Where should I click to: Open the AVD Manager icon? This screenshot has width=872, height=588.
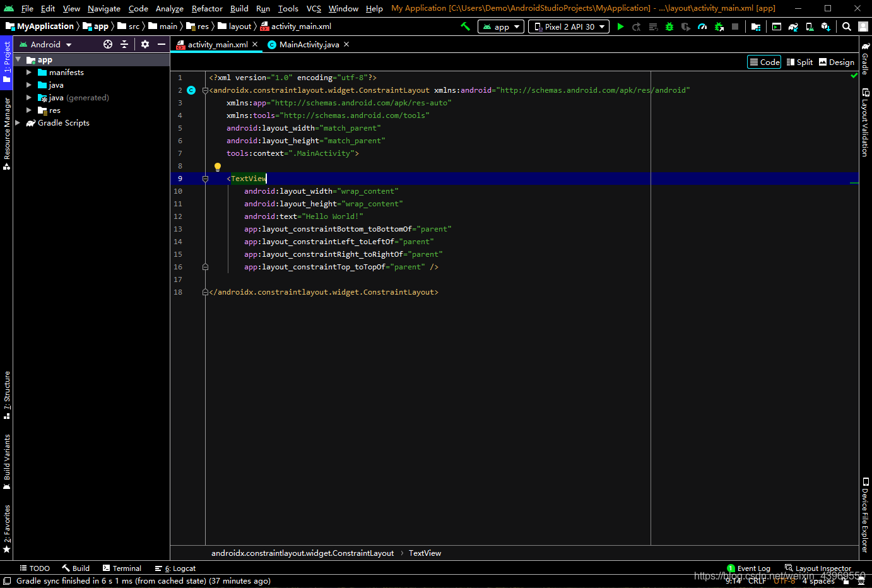coord(810,26)
